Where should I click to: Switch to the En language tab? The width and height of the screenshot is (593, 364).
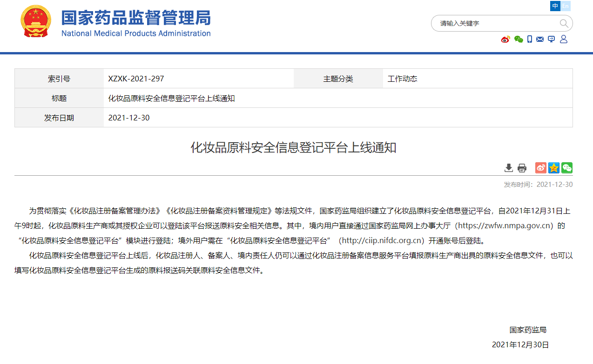point(565,6)
